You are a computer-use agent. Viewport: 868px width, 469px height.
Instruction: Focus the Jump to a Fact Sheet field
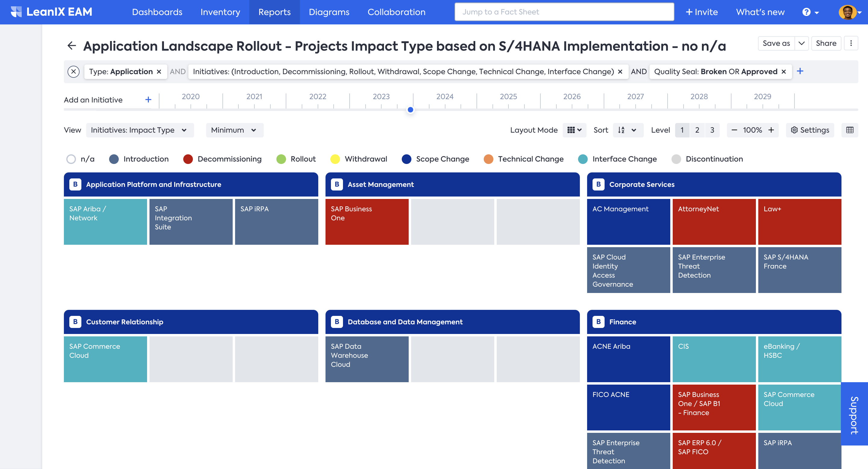tap(564, 12)
